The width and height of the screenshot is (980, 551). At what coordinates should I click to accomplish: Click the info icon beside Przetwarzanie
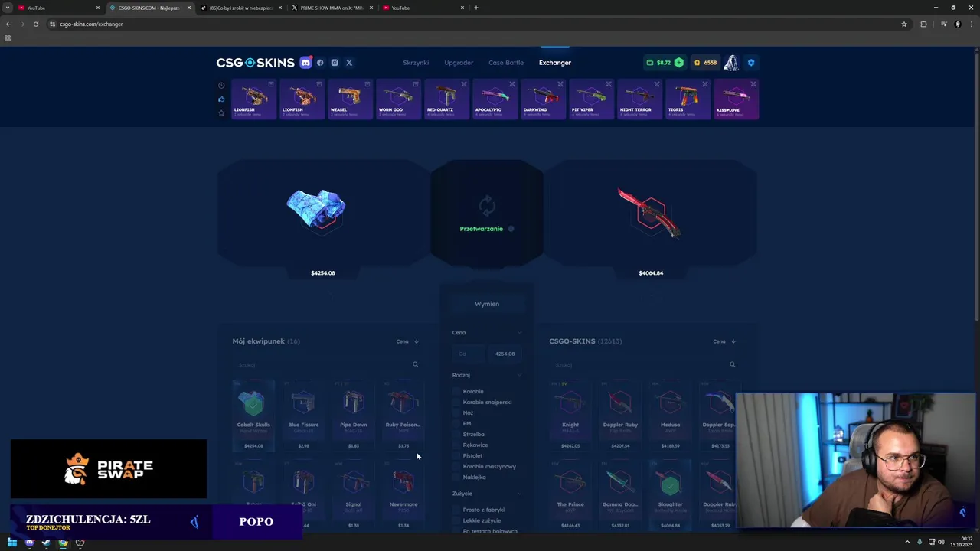[x=511, y=229]
